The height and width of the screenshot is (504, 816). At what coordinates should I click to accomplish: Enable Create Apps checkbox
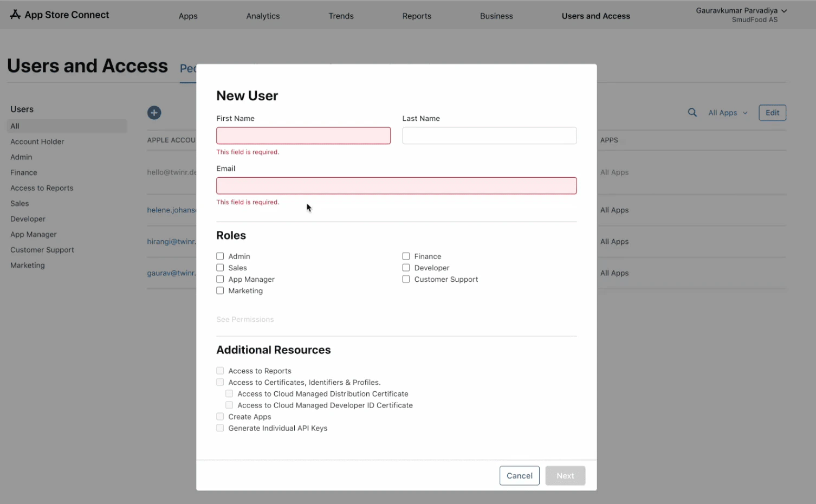tap(220, 416)
